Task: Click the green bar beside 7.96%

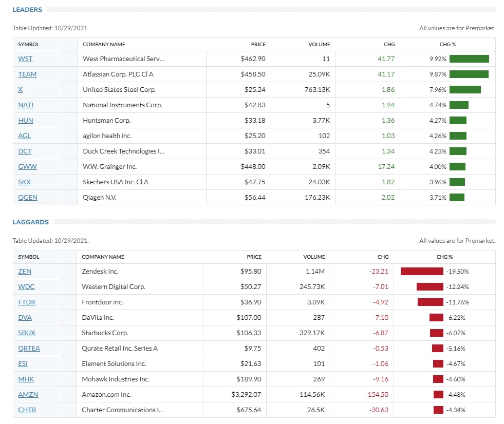Action: click(465, 90)
